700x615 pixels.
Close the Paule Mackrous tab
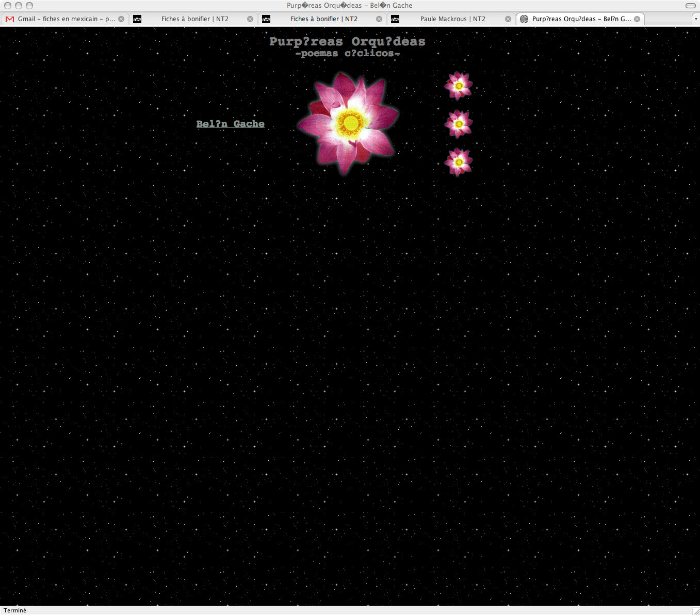(x=508, y=19)
